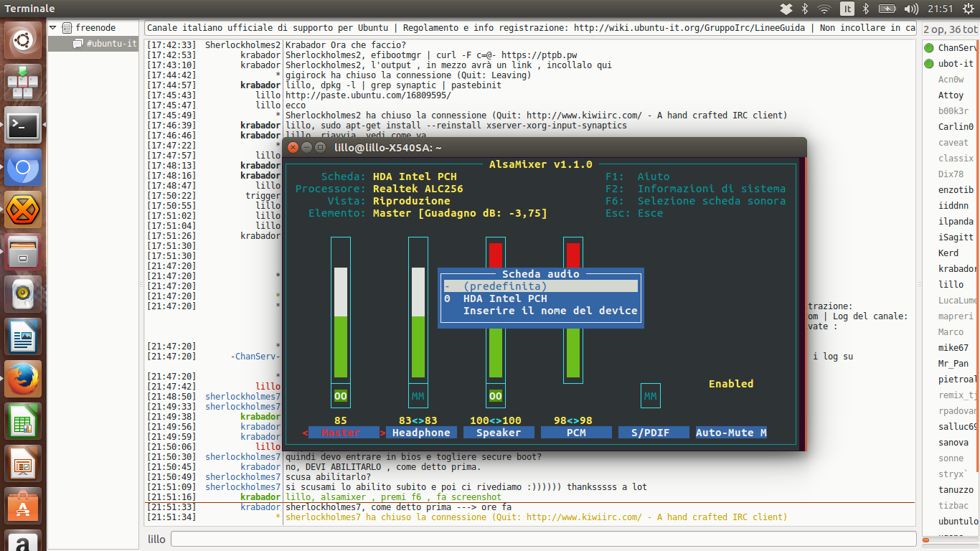
Task: Toggle the S/PDIF mute box showing MM
Action: [x=651, y=396]
